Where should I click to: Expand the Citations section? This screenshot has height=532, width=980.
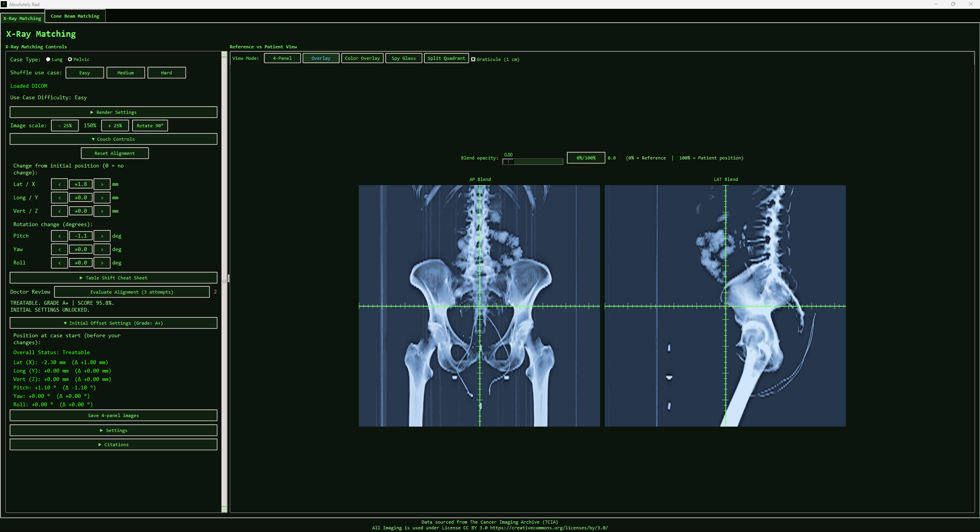pos(113,444)
